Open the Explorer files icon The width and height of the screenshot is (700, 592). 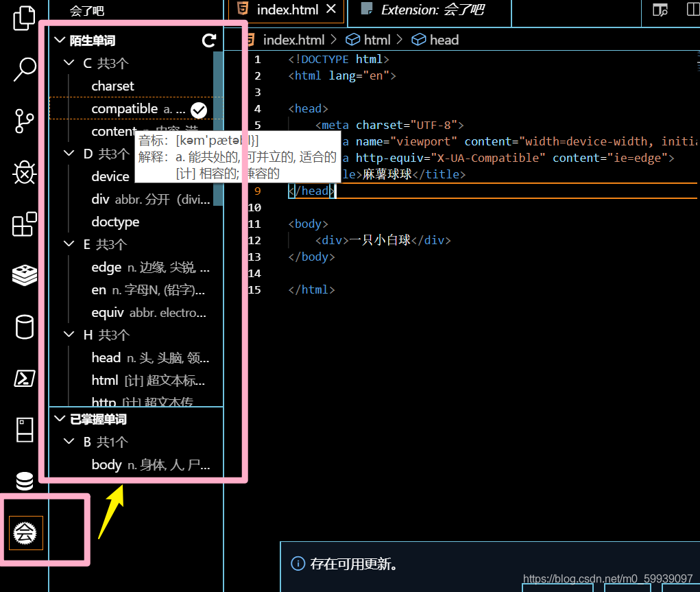point(24,18)
